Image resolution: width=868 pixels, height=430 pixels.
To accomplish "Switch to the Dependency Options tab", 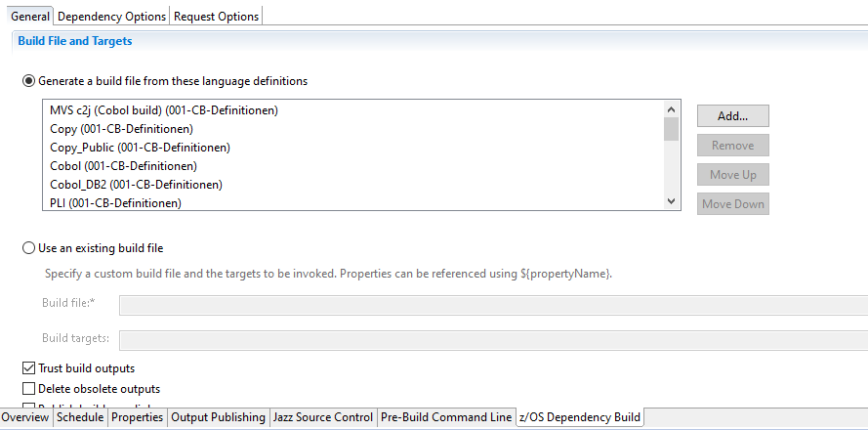I will tap(111, 16).
